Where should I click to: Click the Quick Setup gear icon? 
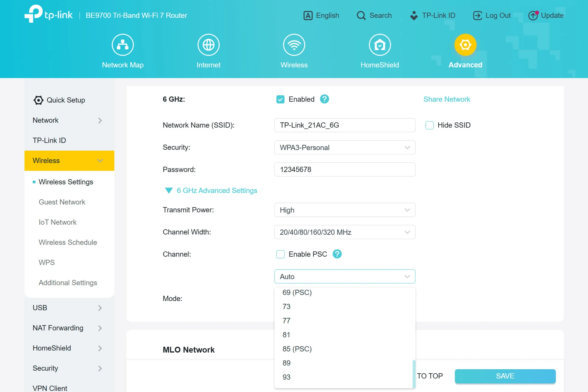pos(38,100)
